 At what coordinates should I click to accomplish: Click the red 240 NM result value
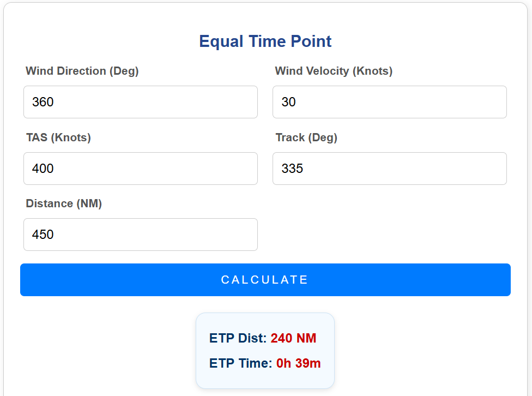(293, 338)
